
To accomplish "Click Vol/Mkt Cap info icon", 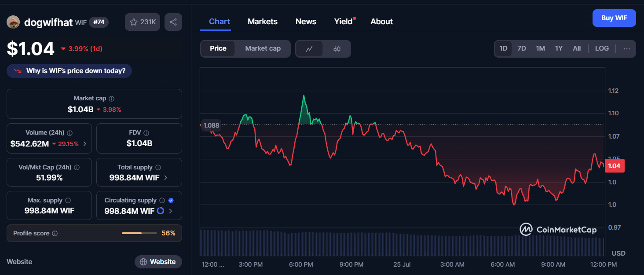I will click(77, 168).
